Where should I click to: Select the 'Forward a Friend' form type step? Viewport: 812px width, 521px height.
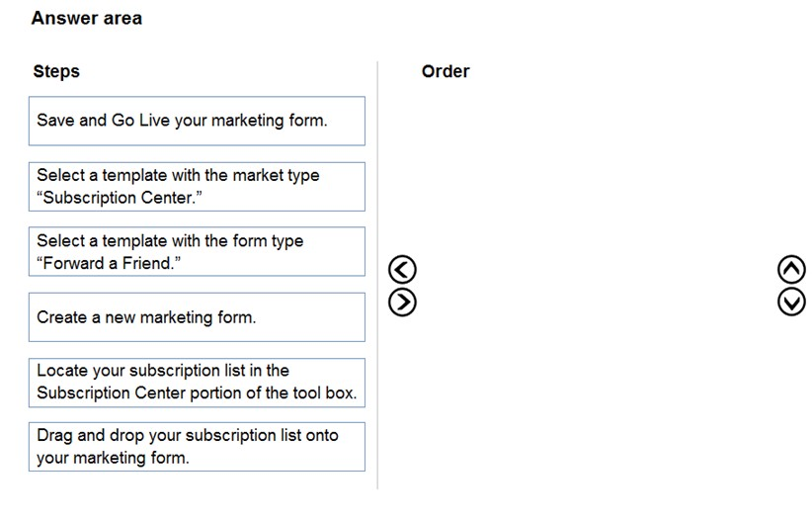197,251
